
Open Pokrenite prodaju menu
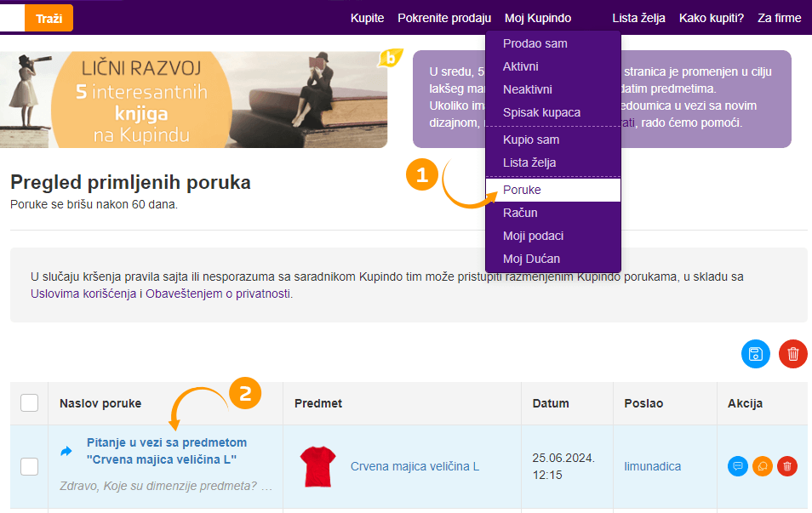444,18
